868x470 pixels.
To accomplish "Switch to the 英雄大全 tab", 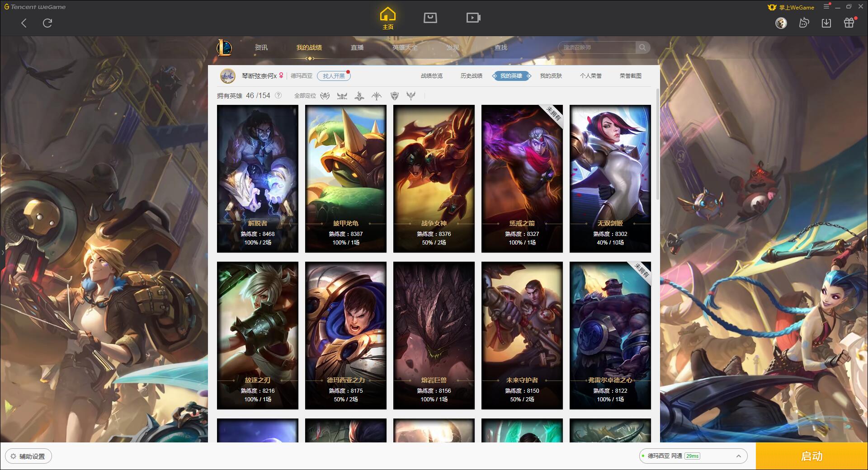I will tap(405, 47).
